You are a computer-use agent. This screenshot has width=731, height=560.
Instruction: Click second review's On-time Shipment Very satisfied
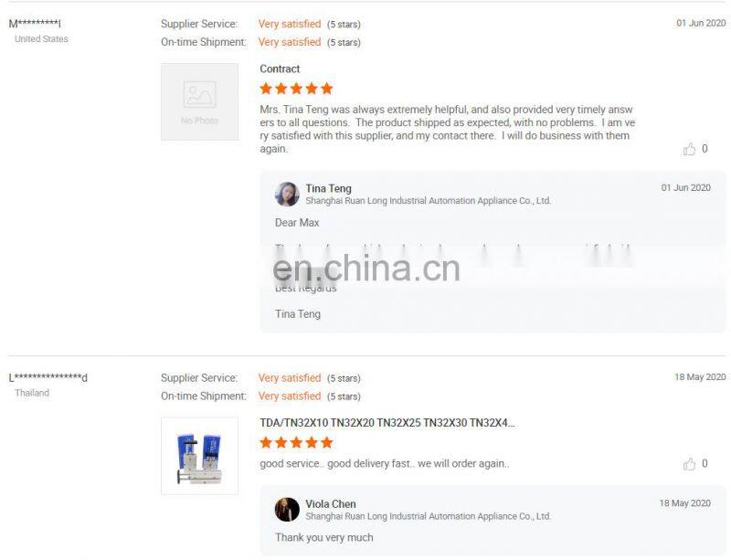[290, 396]
